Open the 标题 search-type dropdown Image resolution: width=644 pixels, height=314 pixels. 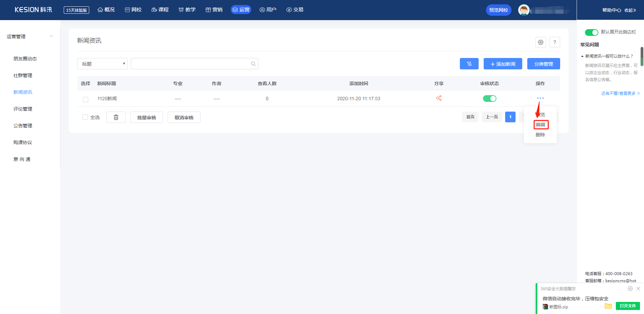(x=102, y=64)
